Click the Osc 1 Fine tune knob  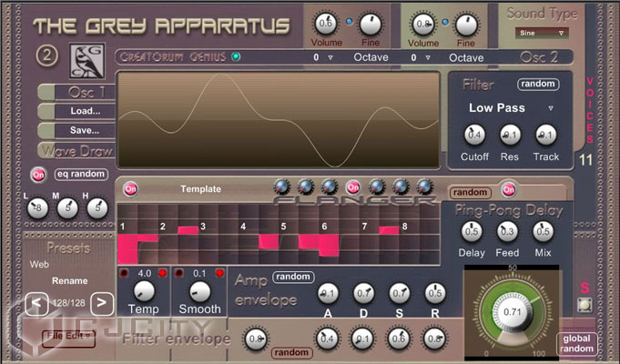click(x=371, y=24)
